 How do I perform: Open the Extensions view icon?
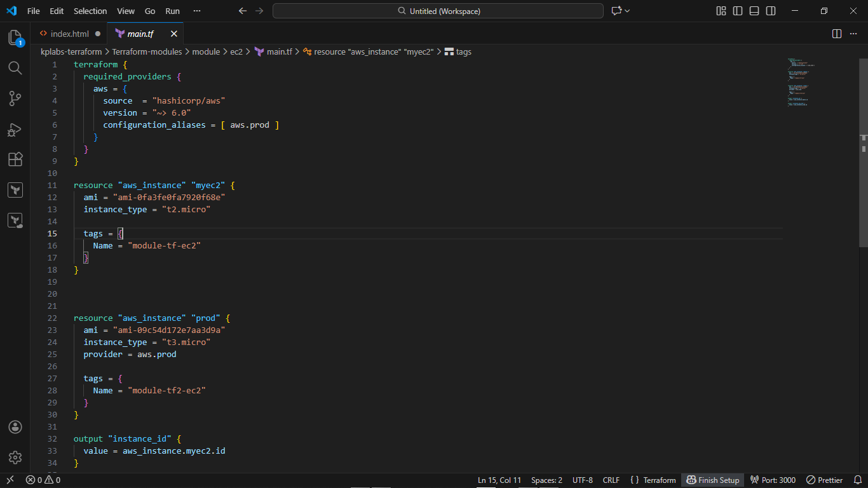(15, 159)
